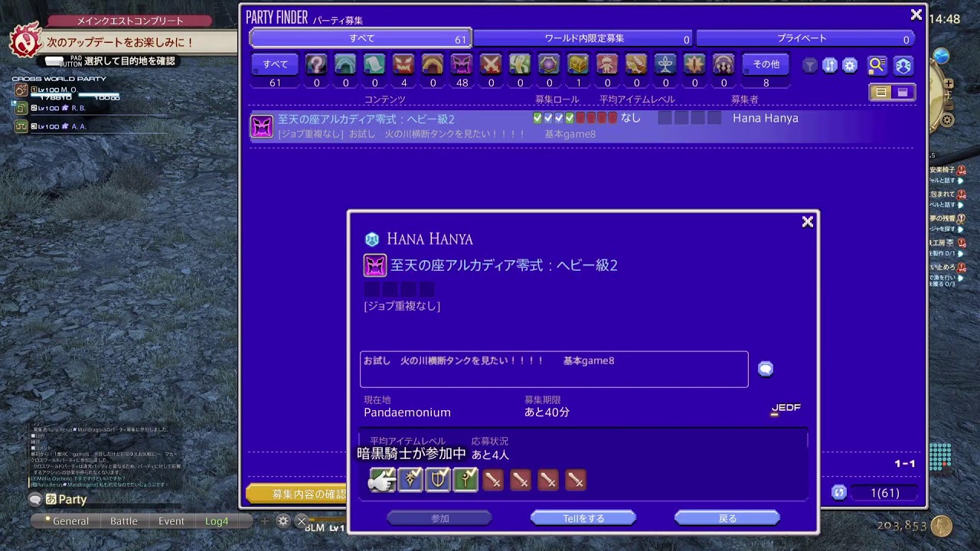Filter by the purple mask high-end duty icon showing 48
This screenshot has height=551, width=980.
[462, 64]
